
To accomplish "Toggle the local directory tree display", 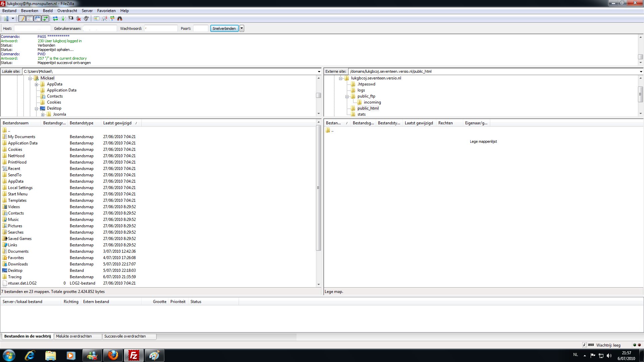I will pyautogui.click(x=30, y=19).
